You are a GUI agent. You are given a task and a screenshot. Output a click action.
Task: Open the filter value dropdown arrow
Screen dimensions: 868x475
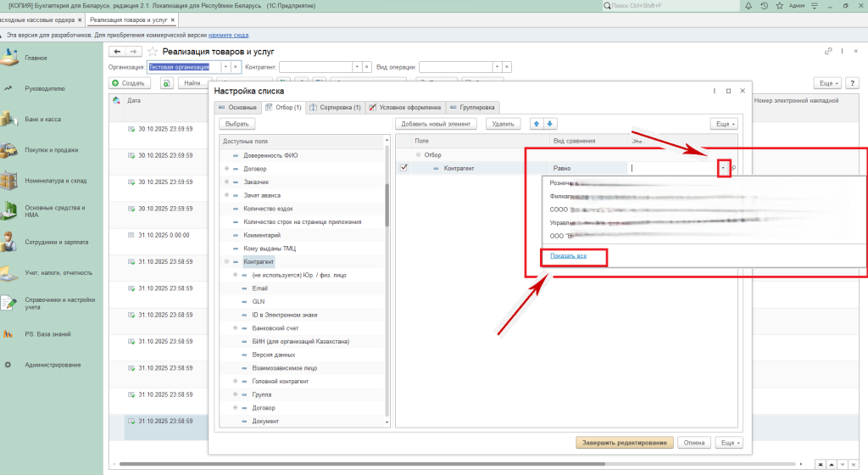point(723,169)
